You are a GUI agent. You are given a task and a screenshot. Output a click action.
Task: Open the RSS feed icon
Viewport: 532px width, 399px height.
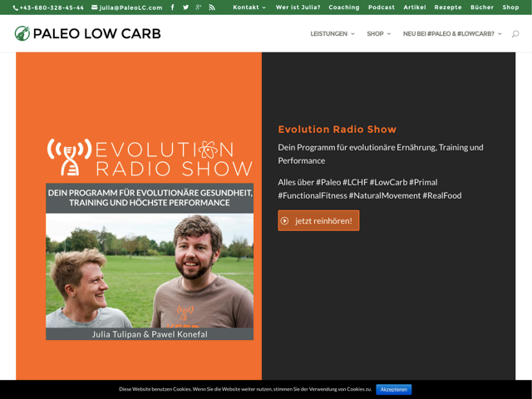pyautogui.click(x=212, y=7)
